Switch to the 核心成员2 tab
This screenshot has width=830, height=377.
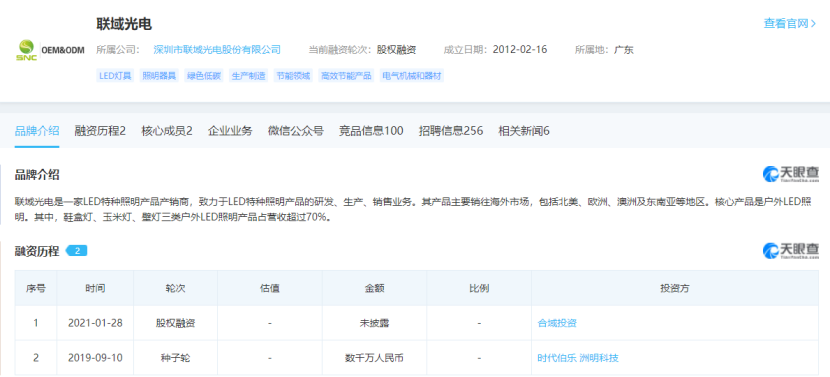pyautogui.click(x=167, y=131)
